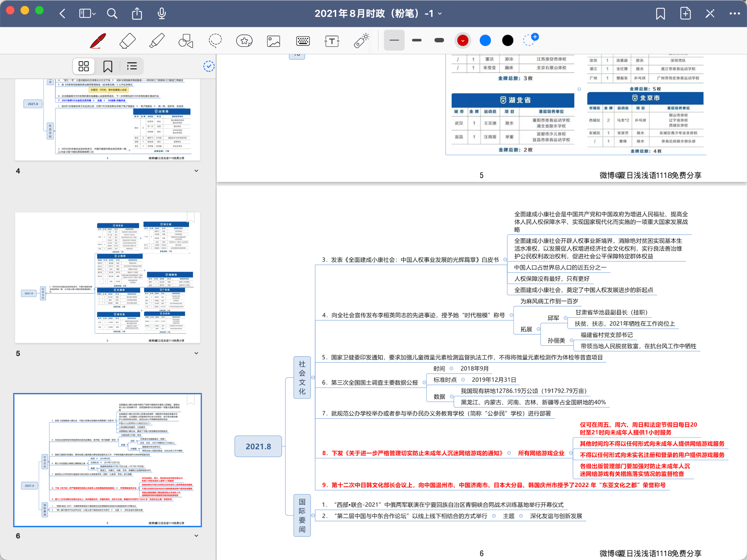The image size is (747, 560).
Task: Click the 2019年12月31日 value
Action: click(494, 380)
